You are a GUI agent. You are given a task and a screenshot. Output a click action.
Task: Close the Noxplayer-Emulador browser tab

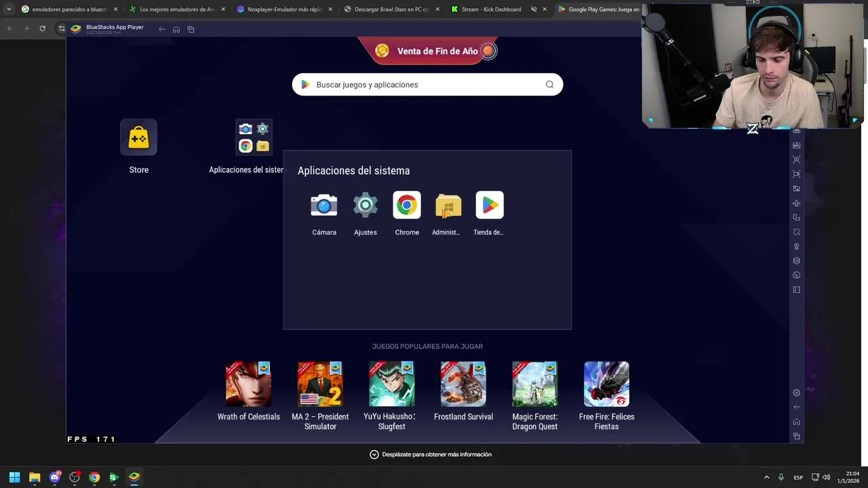point(330,9)
